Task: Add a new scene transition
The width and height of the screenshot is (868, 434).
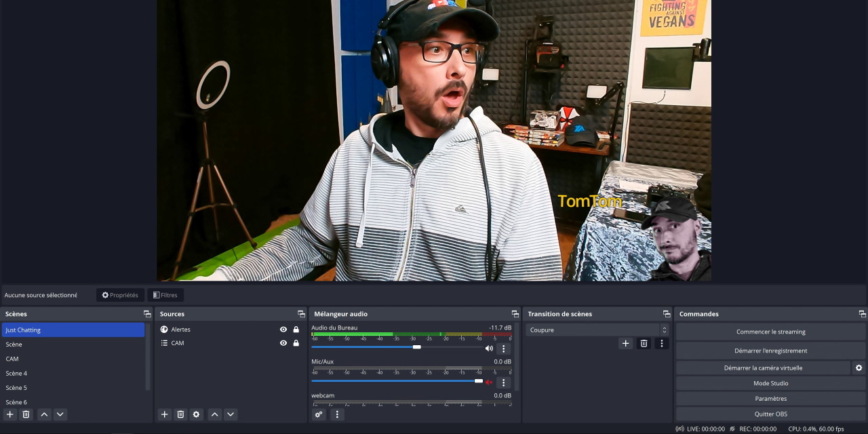Action: (x=625, y=344)
